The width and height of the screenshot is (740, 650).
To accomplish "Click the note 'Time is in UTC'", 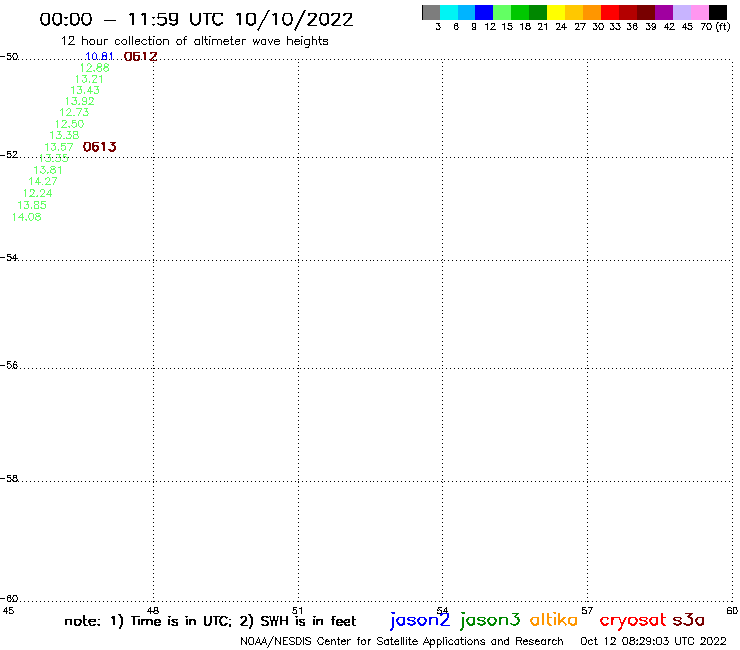I will 181,621.
